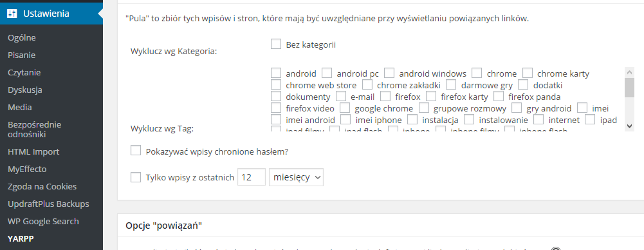Check the chrome web store tag
This screenshot has height=250, width=644.
[x=276, y=84]
